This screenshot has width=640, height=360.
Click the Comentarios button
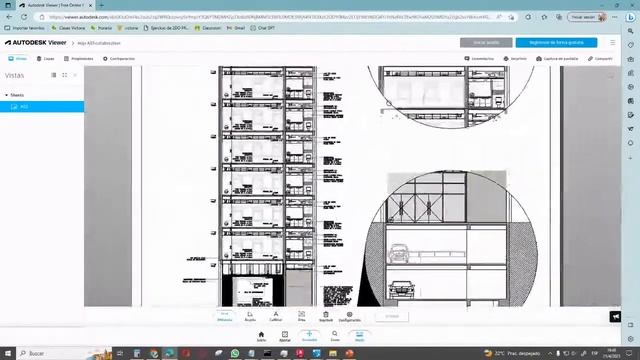(x=479, y=59)
